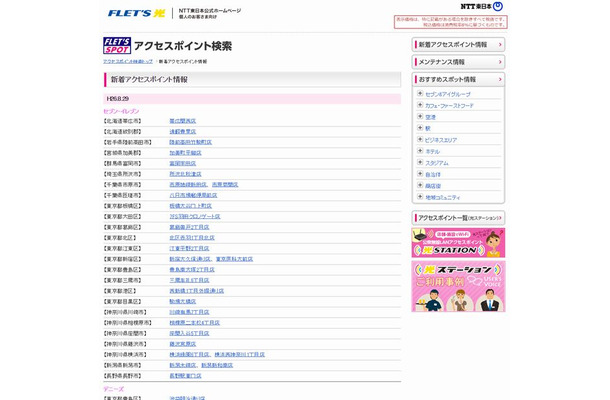Screen dimensions: 610x400
Task: Click the FLET'S 光 logo in header
Action: click(136, 13)
